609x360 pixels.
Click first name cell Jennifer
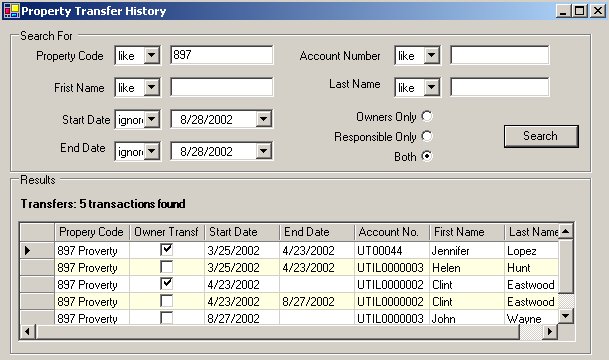pos(467,250)
